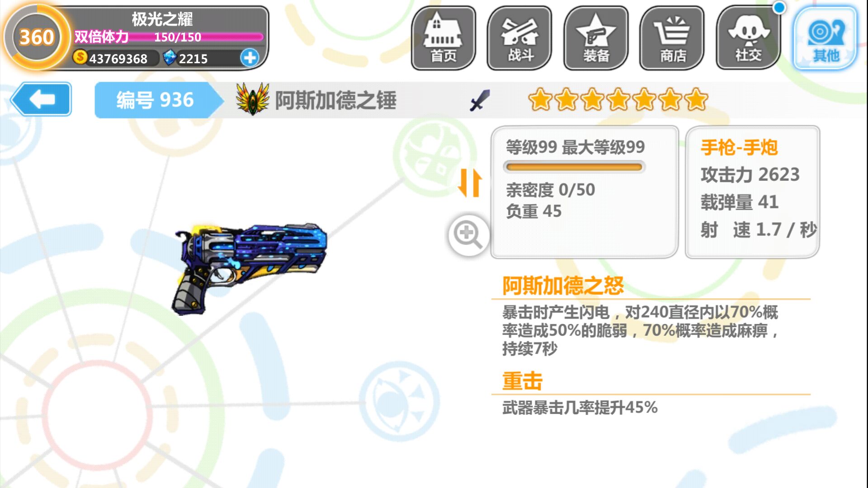Add diamonds with the plus button
The height and width of the screenshot is (488, 868).
pos(250,58)
